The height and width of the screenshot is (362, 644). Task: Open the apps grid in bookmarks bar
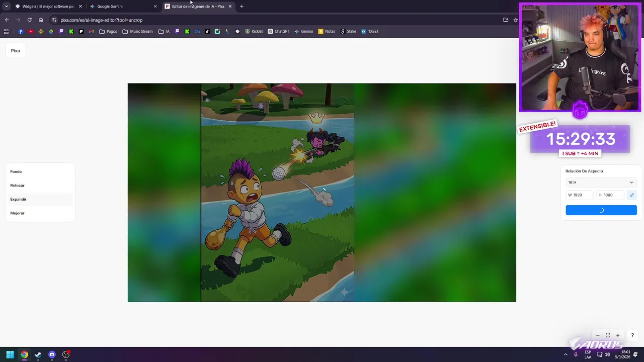pos(6,31)
